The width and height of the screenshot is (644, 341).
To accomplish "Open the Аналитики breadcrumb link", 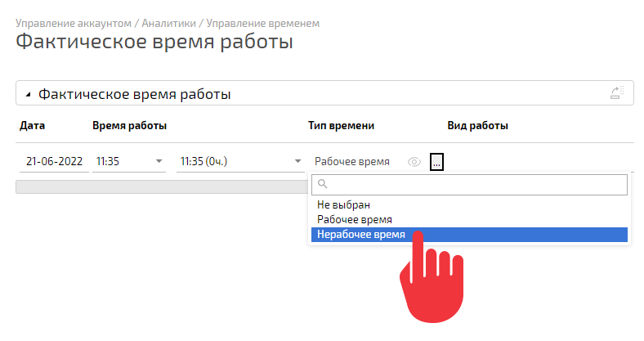I will [169, 24].
